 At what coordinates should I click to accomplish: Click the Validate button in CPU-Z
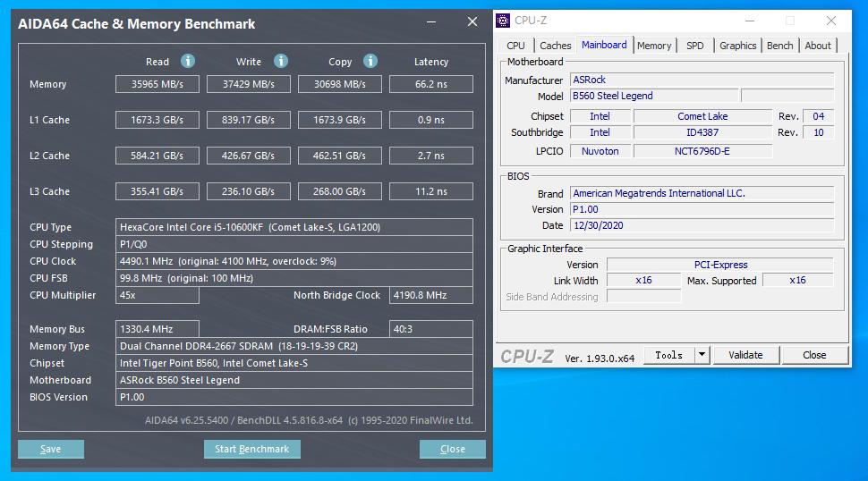745,355
